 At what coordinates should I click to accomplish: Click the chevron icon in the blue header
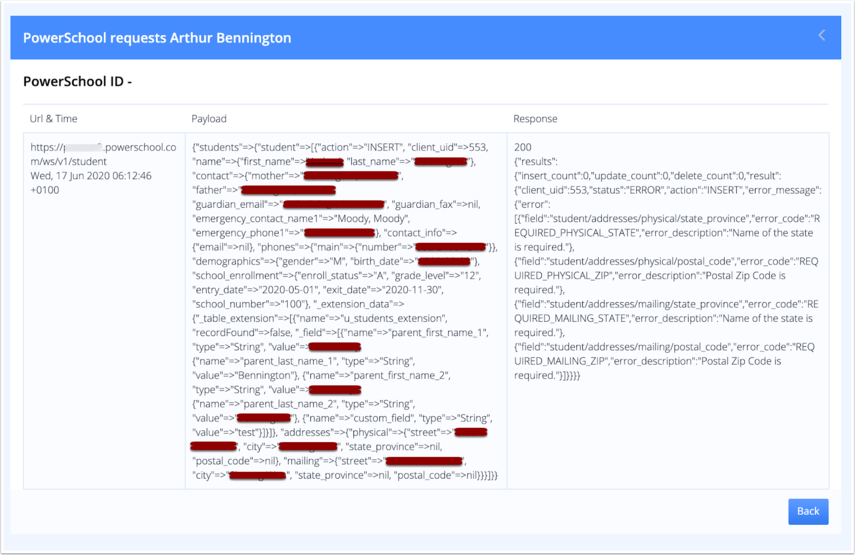click(822, 36)
